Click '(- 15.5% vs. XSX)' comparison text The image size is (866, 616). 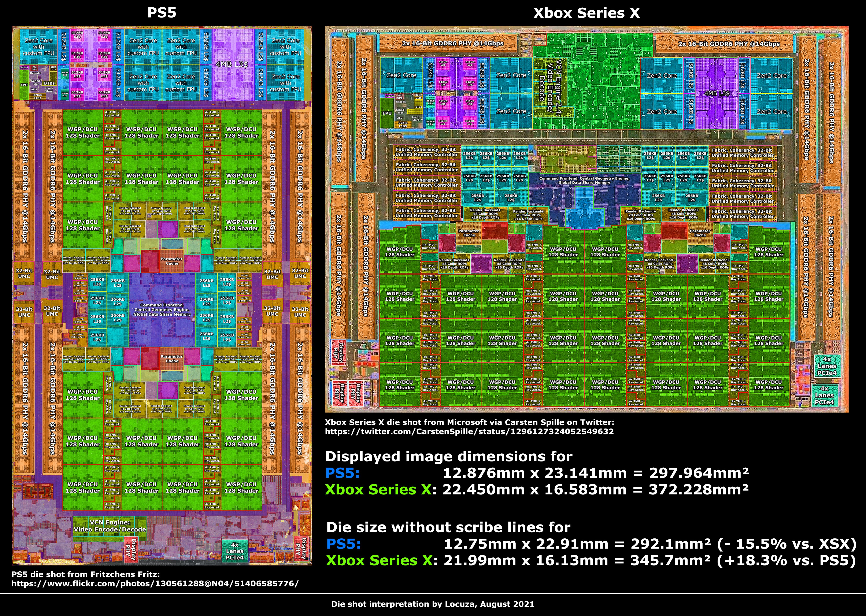787,544
